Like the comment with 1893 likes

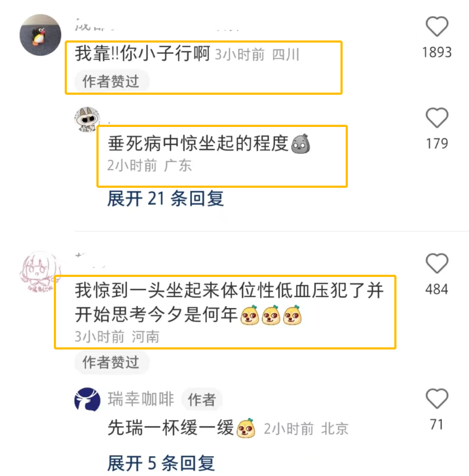tap(437, 27)
